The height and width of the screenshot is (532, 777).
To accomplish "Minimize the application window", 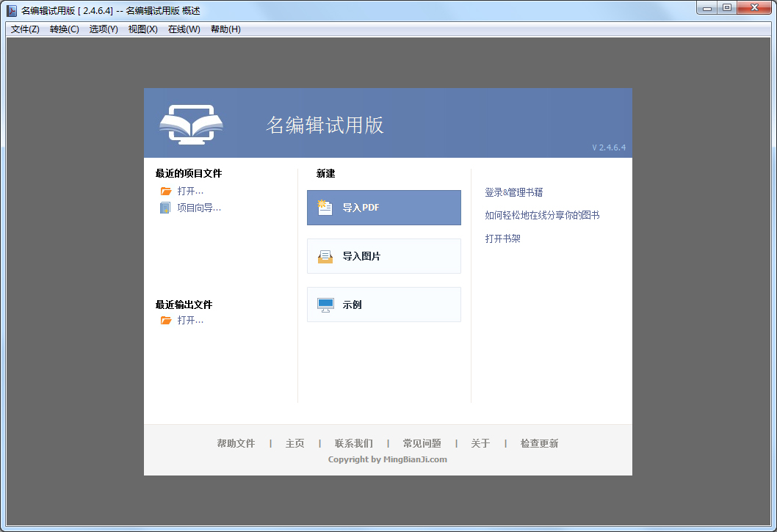I will [x=707, y=8].
